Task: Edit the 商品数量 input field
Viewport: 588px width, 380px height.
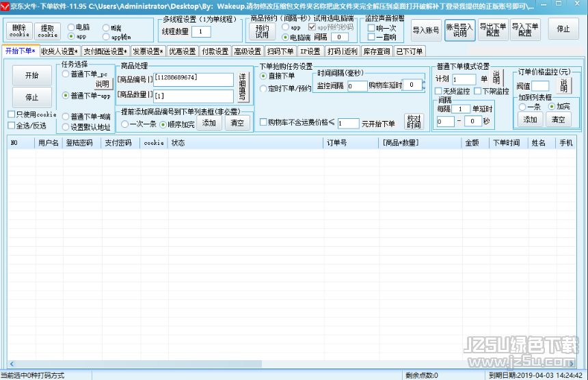Action: (193, 96)
